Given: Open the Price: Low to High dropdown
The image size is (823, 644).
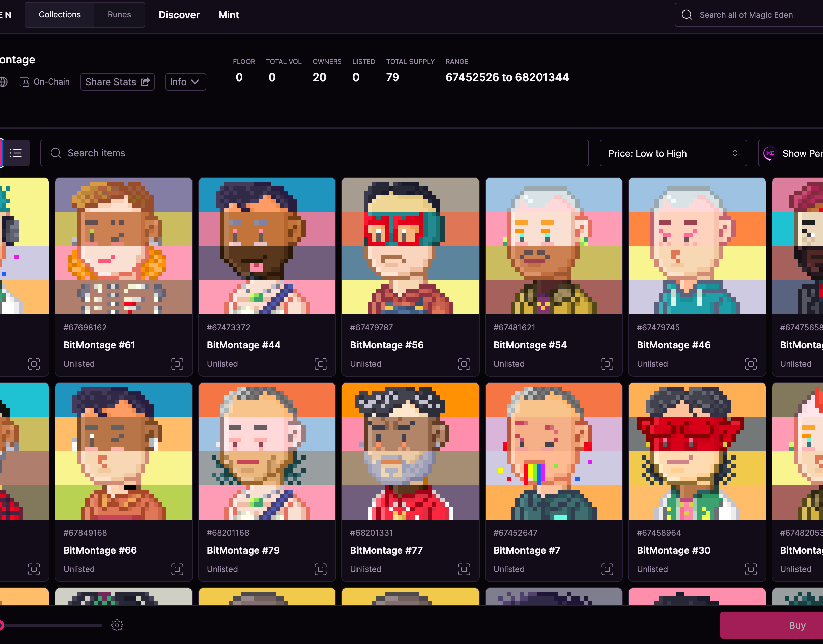Looking at the screenshot, I should (673, 154).
